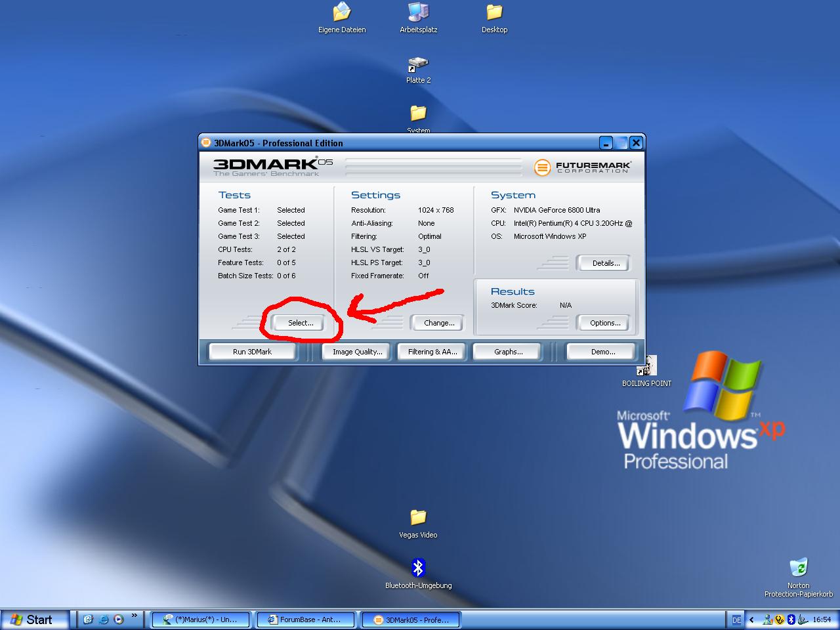Click the green tray icon beside the clock
The image size is (840, 630).
803,619
